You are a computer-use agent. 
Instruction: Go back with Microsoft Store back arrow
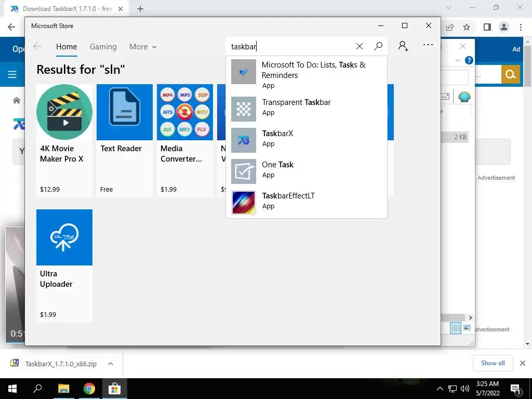click(x=37, y=46)
